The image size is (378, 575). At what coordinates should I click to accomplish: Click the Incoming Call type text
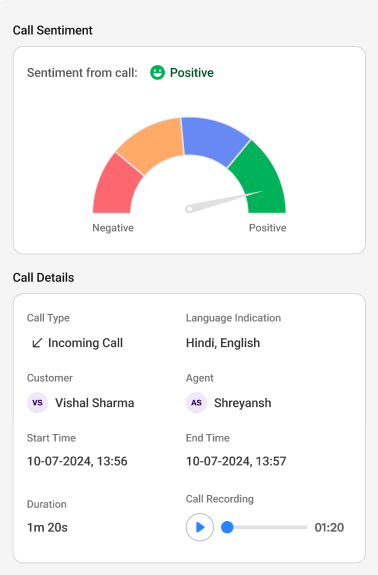(x=85, y=343)
